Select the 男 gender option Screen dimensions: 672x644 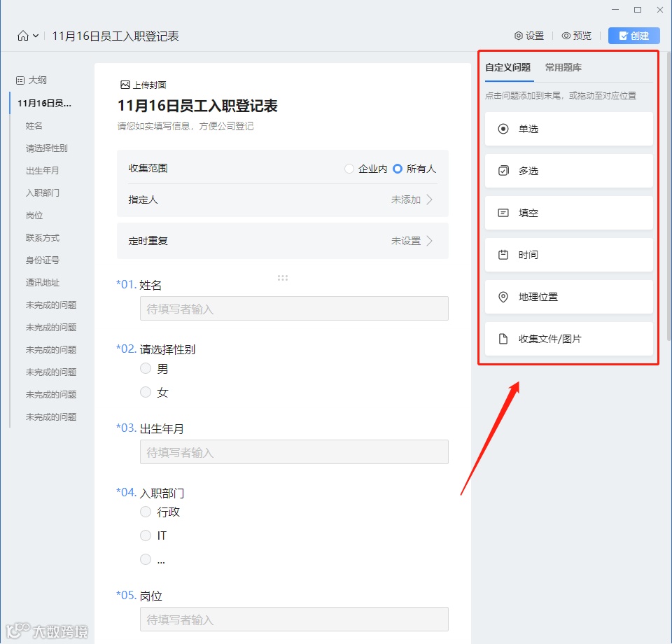click(x=146, y=368)
